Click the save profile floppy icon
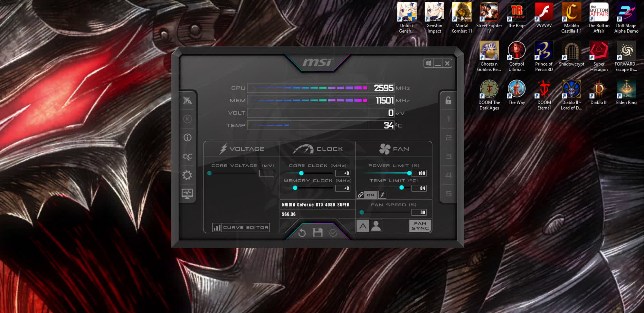Screen dimensions: 644x313 (318, 232)
